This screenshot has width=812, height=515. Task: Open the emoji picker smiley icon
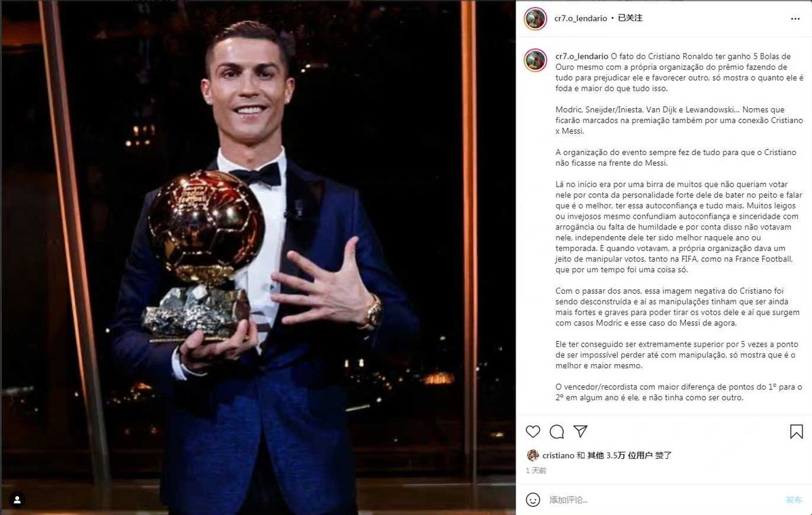[533, 499]
